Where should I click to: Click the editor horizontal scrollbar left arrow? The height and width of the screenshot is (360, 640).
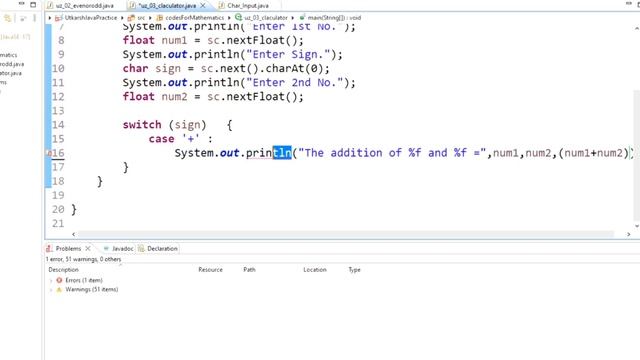click(x=73, y=234)
